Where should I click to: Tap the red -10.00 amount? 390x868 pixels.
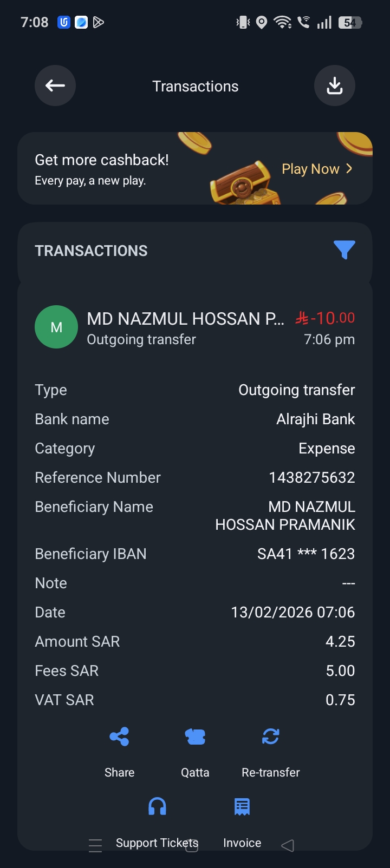pos(326,318)
